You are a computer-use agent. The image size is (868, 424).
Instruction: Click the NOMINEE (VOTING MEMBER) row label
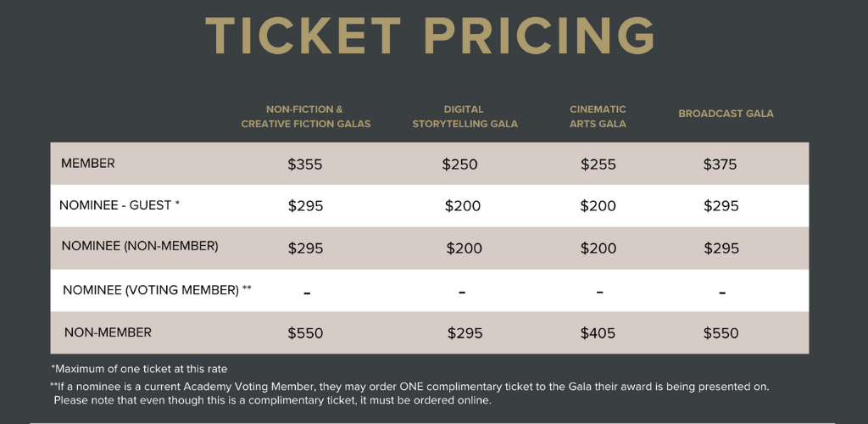157,289
